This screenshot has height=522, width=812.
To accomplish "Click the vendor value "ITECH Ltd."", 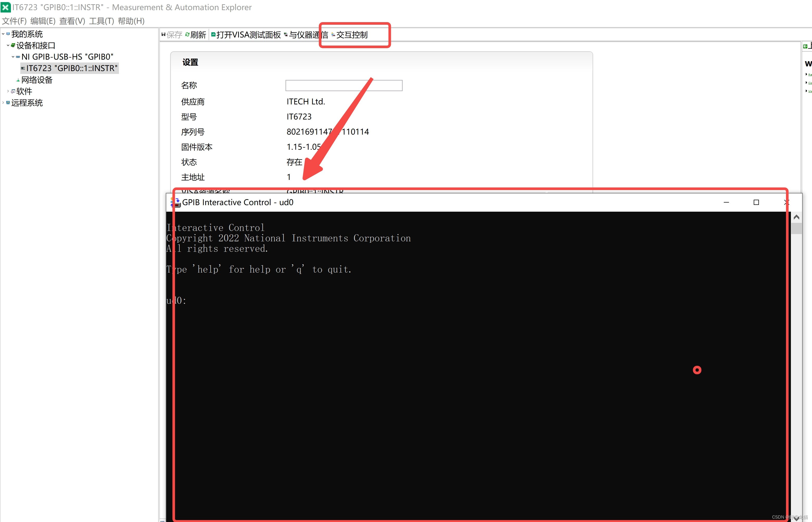I will [x=306, y=102].
